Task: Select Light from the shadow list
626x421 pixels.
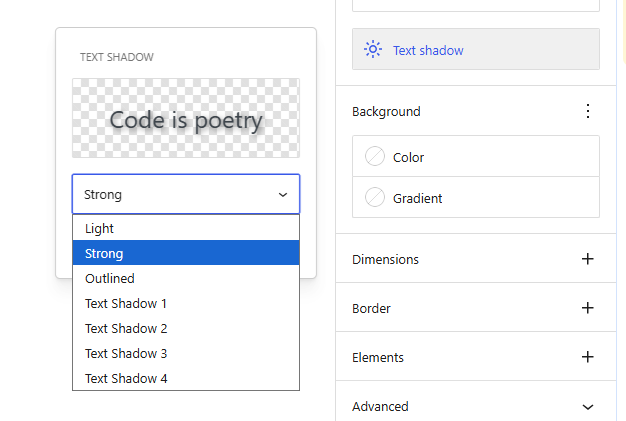Action: pos(186,228)
